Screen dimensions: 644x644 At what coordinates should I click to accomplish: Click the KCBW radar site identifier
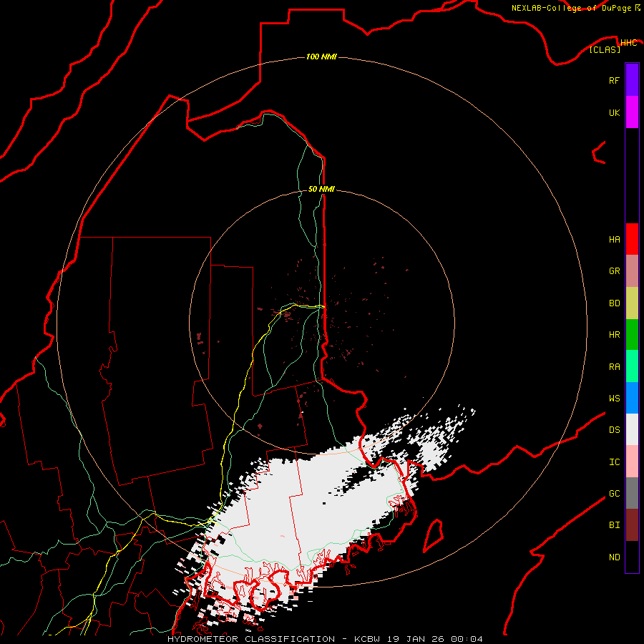(367, 639)
